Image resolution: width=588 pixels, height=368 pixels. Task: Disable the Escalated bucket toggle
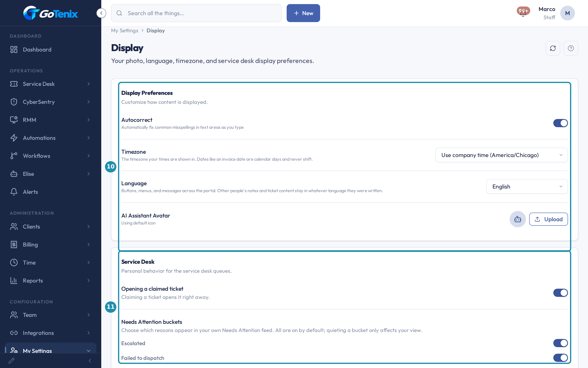click(x=560, y=343)
